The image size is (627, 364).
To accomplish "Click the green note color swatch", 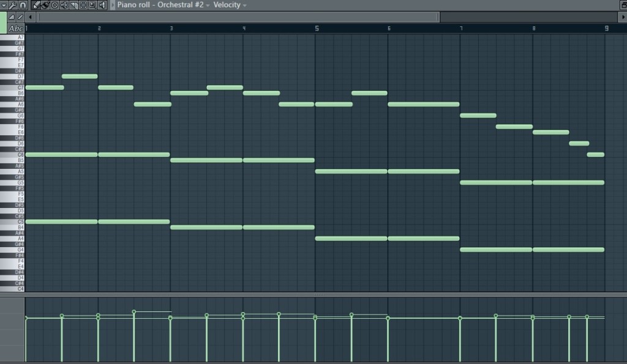I will (3, 23).
